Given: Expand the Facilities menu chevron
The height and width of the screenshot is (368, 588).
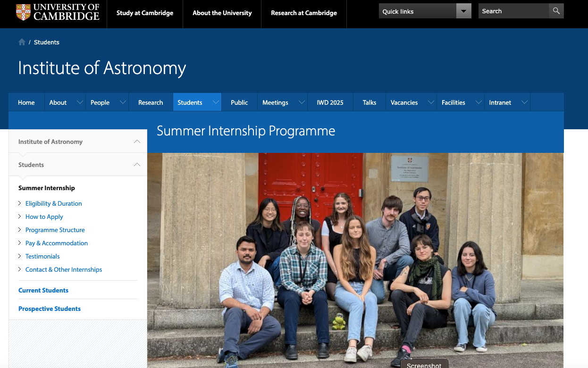Looking at the screenshot, I should [x=479, y=102].
